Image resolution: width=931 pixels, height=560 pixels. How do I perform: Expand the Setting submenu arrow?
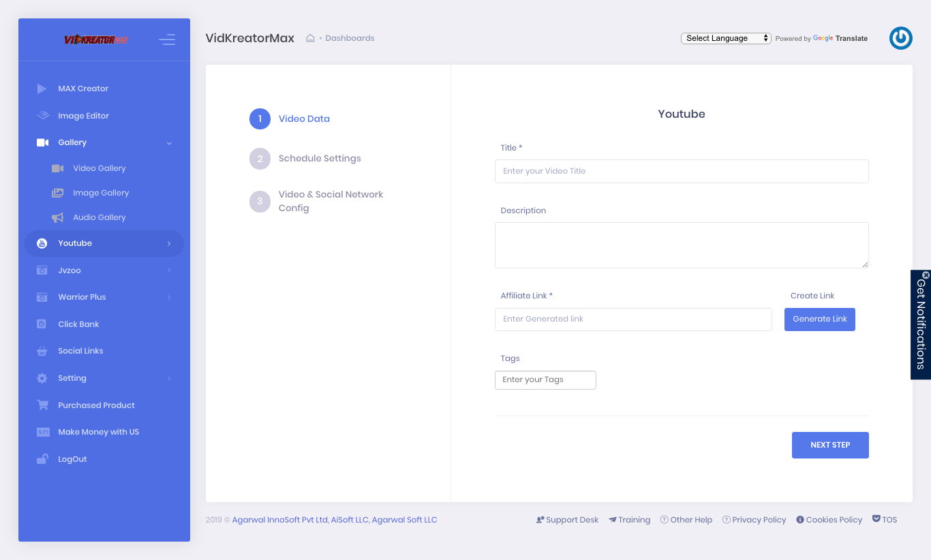click(x=169, y=378)
